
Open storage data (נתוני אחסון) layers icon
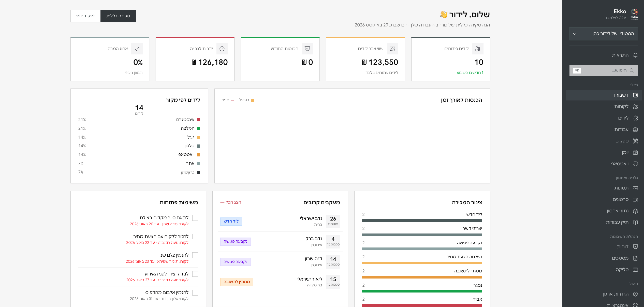click(x=635, y=211)
